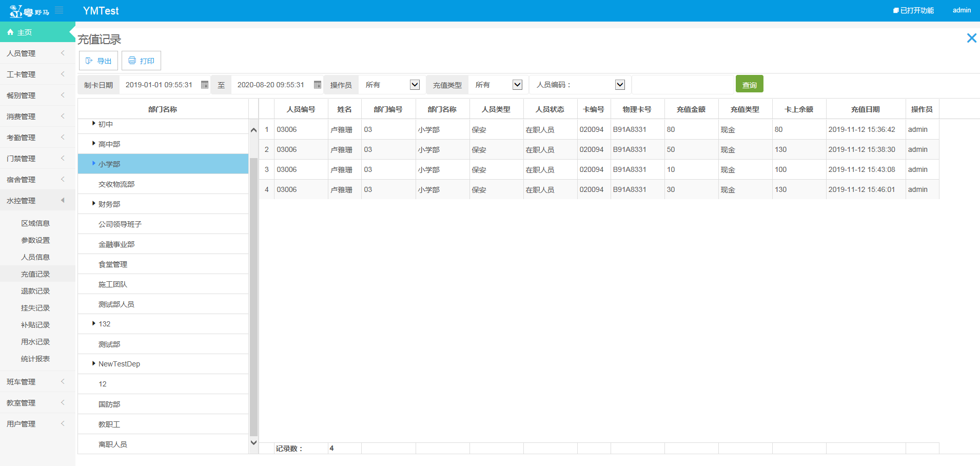Click the home icon in the sidebar
Image resolution: width=980 pixels, height=466 pixels.
[x=10, y=32]
